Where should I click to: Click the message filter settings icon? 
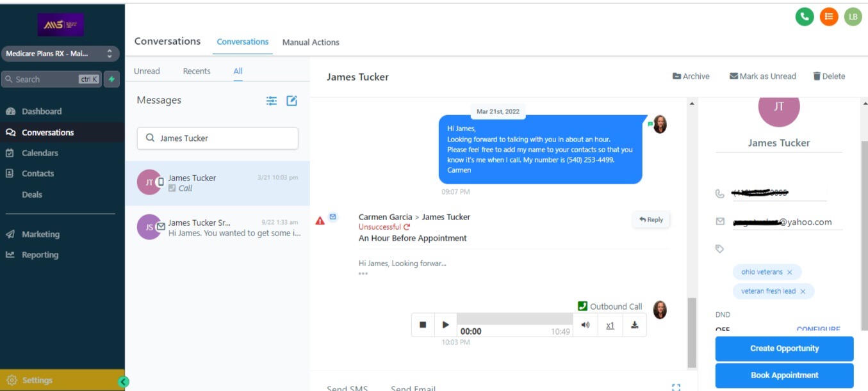pos(272,100)
